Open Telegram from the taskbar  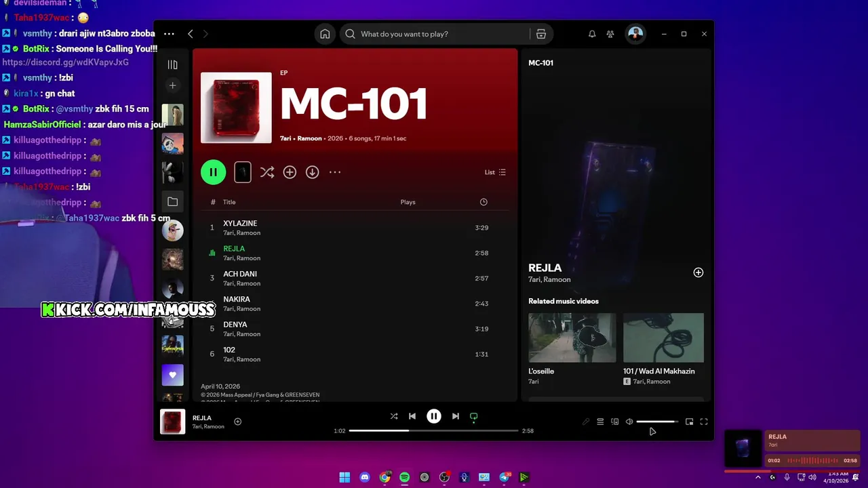tap(505, 477)
